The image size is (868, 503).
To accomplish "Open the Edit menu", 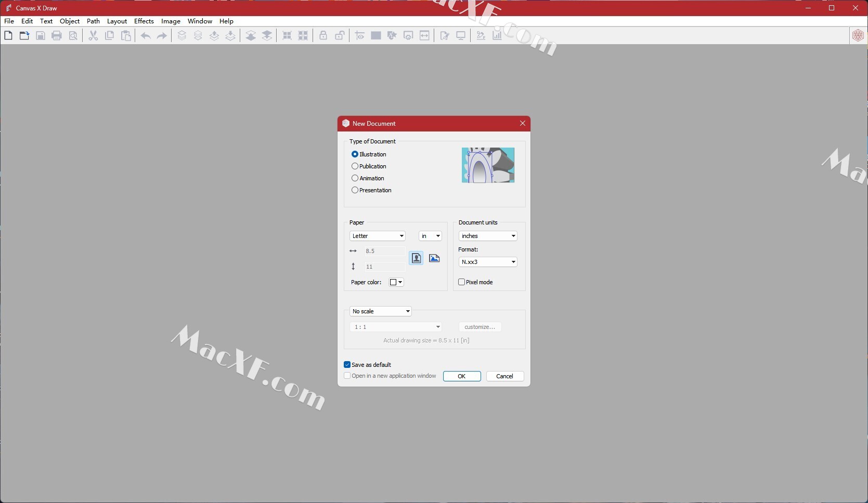I will pyautogui.click(x=27, y=21).
